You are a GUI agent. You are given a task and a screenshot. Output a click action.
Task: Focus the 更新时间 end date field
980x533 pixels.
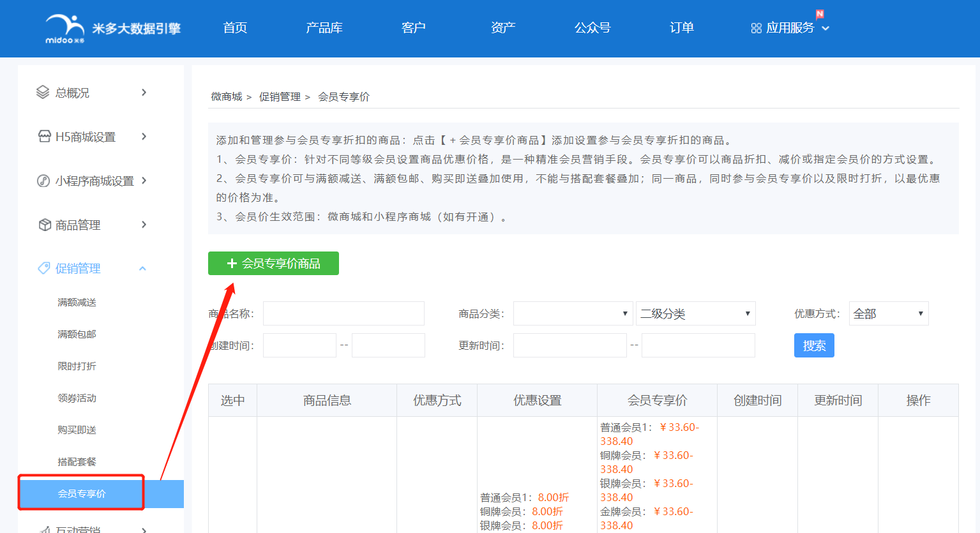coord(698,345)
